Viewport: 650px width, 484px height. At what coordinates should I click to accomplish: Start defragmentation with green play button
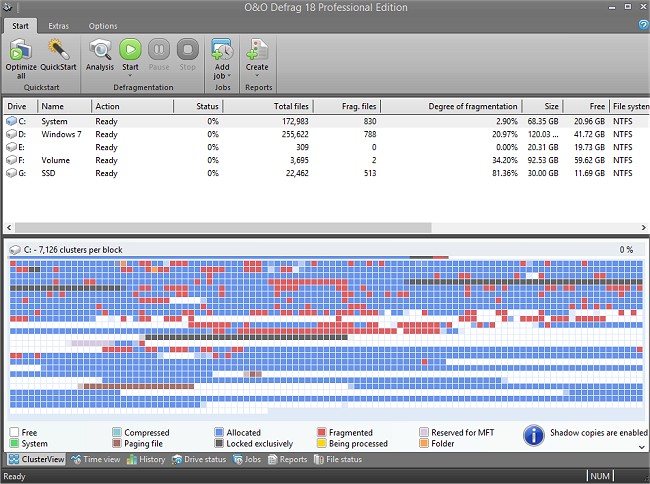point(130,50)
